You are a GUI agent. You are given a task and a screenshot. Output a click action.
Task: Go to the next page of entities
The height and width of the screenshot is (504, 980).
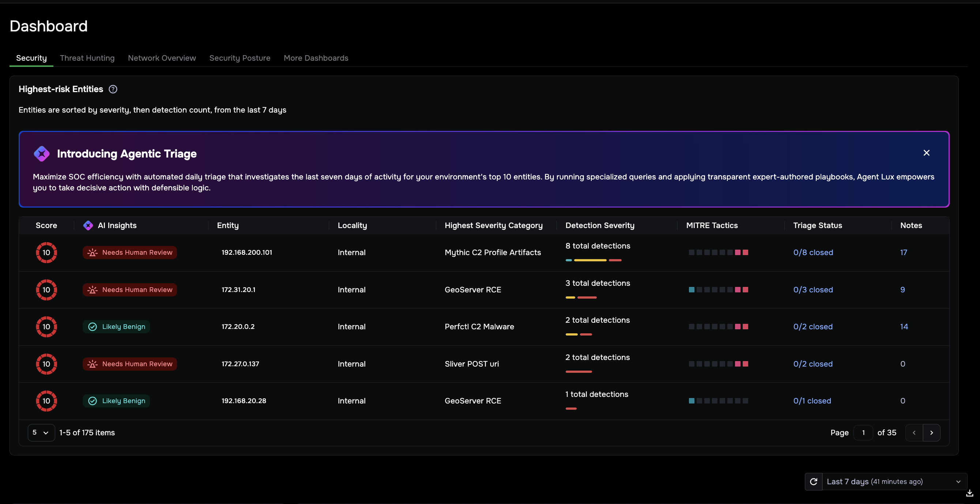pyautogui.click(x=931, y=433)
